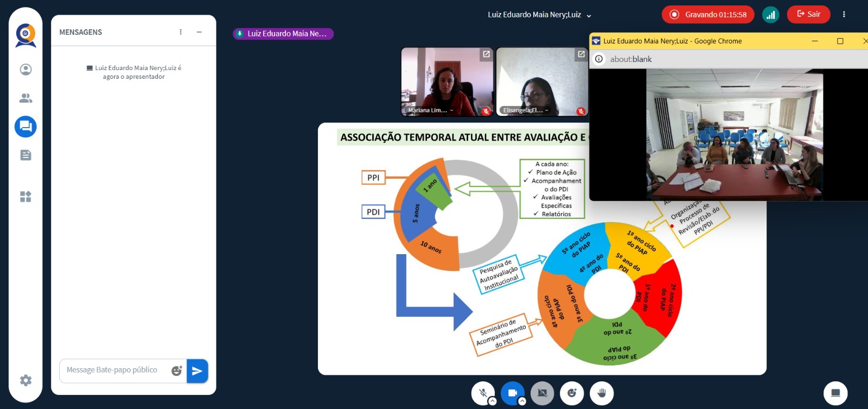Open the profile icon in left sidebar

tap(25, 70)
